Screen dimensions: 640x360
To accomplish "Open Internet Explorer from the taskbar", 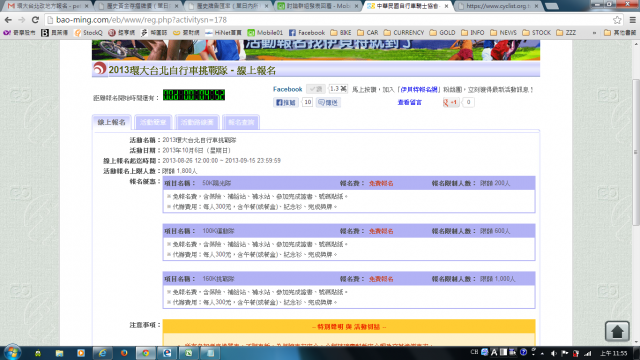I will (x=102, y=353).
